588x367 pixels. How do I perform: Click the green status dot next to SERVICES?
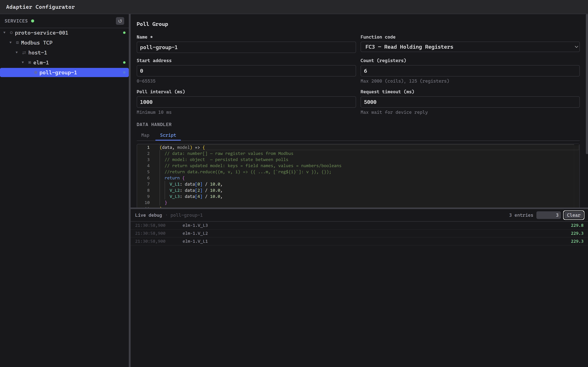[33, 21]
